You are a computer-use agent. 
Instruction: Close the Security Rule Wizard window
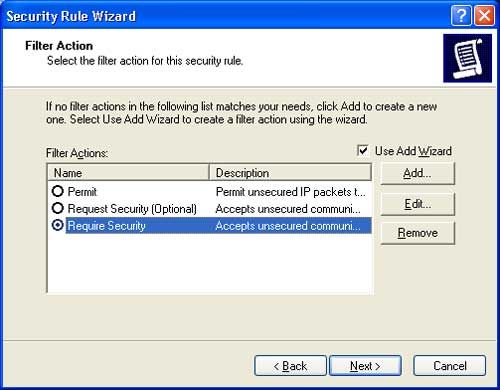tap(484, 16)
